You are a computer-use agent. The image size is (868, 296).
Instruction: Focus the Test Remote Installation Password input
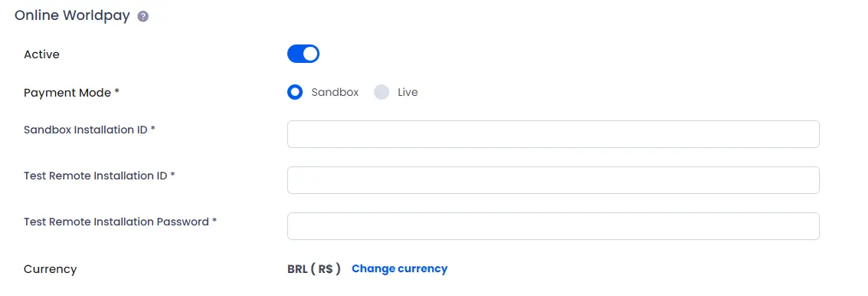point(553,226)
